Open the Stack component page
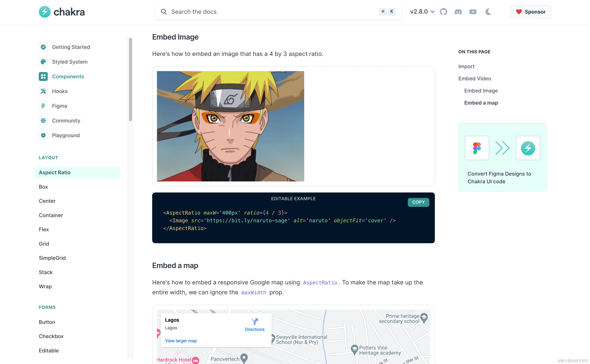Image resolution: width=590 pixels, height=364 pixels. coord(46,272)
